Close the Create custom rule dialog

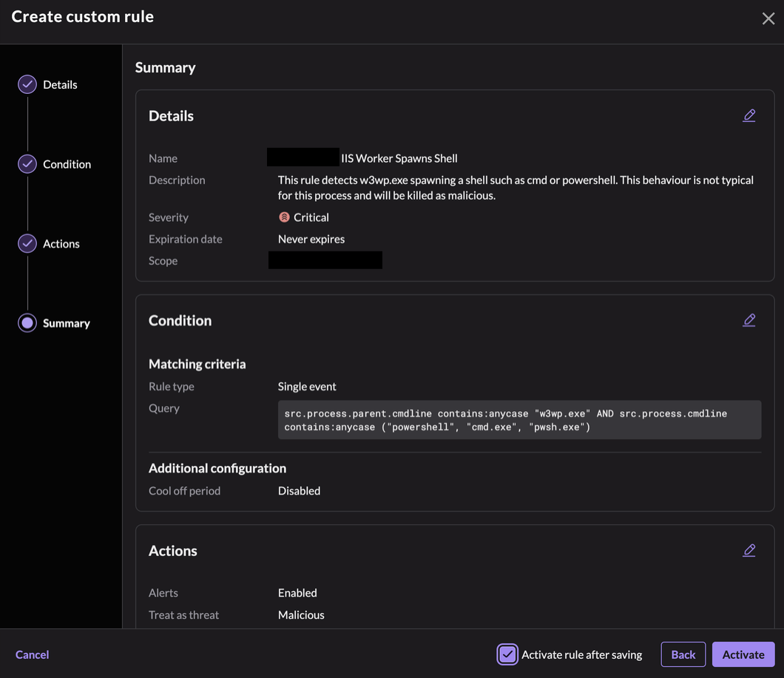tap(768, 18)
